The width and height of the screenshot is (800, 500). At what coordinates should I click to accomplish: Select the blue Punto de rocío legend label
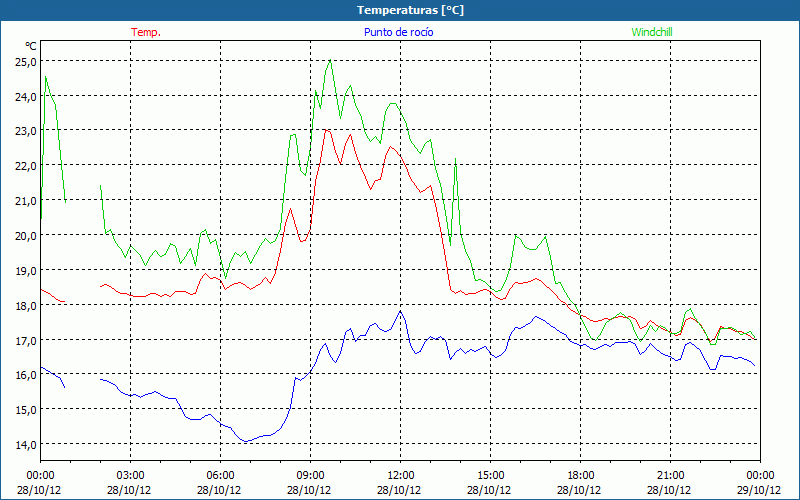click(x=398, y=32)
